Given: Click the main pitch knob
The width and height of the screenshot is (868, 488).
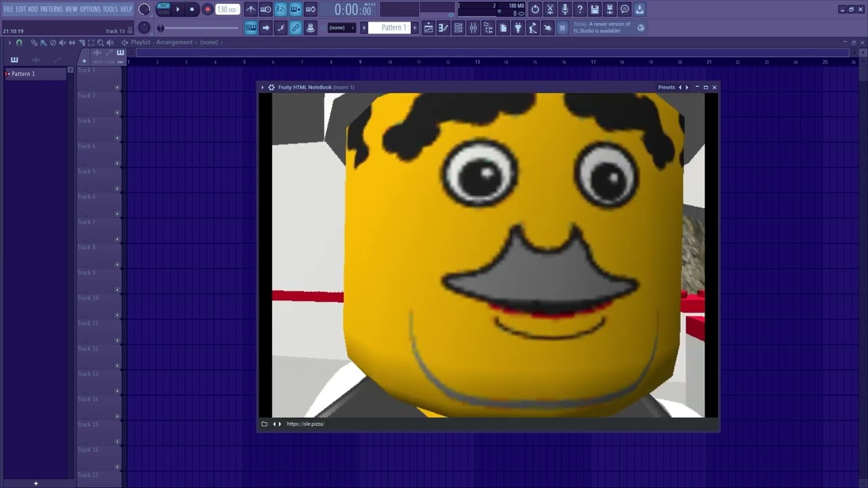Looking at the screenshot, I should click(144, 27).
